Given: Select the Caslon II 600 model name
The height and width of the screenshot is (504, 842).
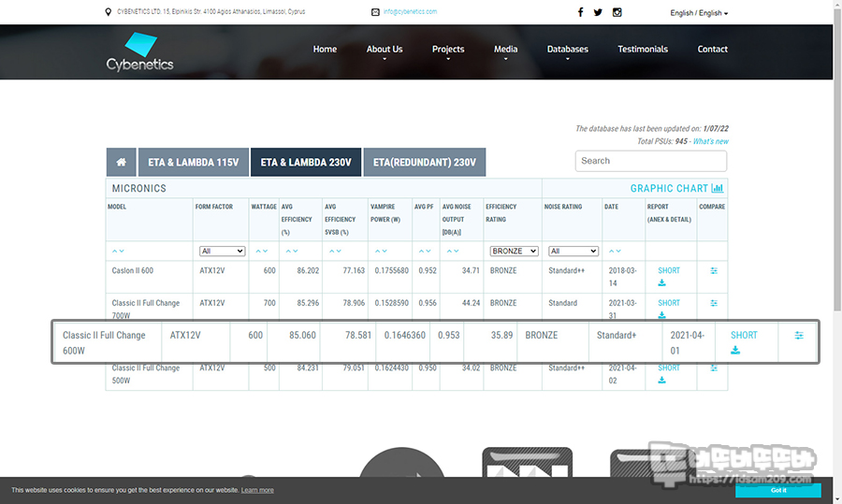Looking at the screenshot, I should tap(132, 270).
